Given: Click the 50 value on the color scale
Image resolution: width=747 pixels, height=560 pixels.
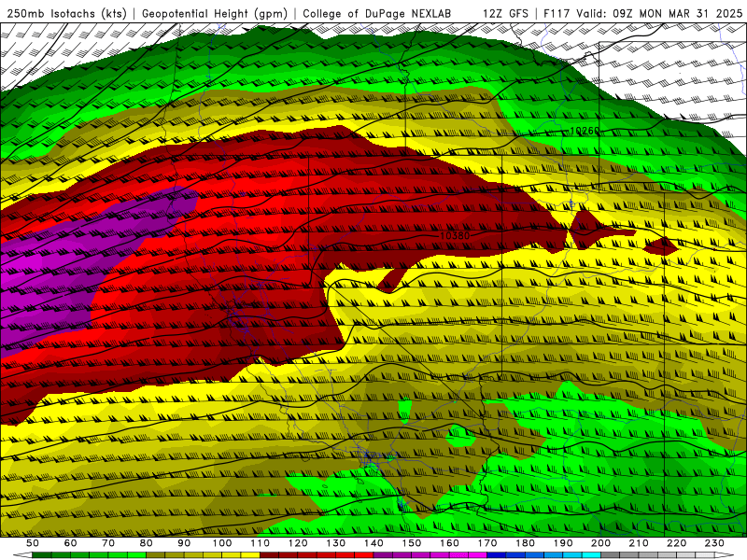Looking at the screenshot, I should pyautogui.click(x=33, y=543).
